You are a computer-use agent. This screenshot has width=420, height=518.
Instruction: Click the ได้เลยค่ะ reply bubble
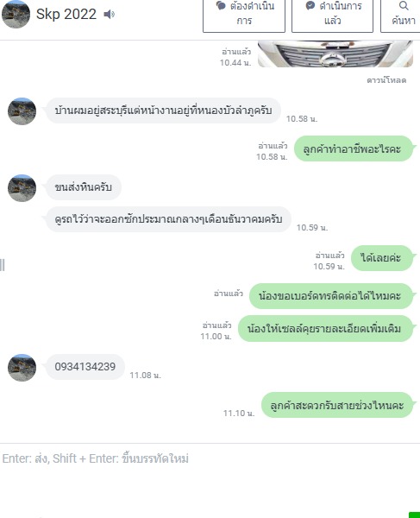tap(382, 258)
